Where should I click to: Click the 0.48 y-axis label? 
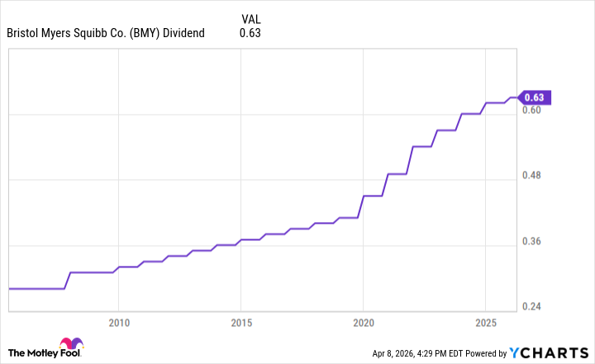pos(532,176)
